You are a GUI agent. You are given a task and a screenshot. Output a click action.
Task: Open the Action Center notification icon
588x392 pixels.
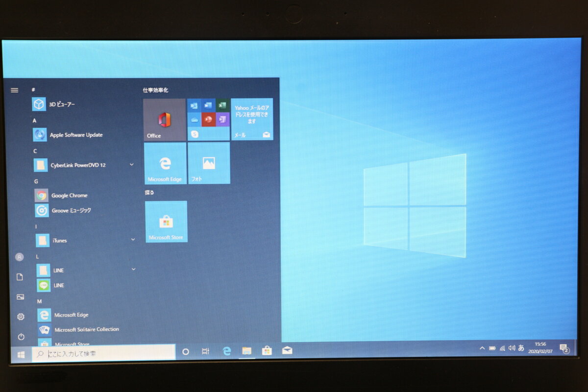click(x=564, y=348)
